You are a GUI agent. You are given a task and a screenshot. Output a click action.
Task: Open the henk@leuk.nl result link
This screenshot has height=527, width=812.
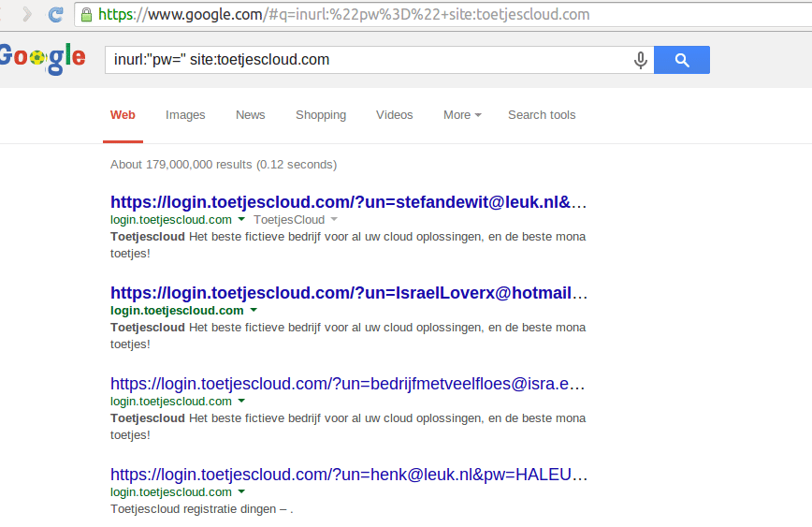click(349, 475)
